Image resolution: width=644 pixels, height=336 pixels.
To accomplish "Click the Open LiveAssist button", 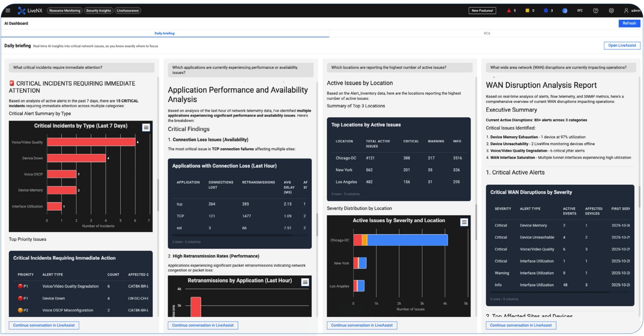I will tap(622, 45).
